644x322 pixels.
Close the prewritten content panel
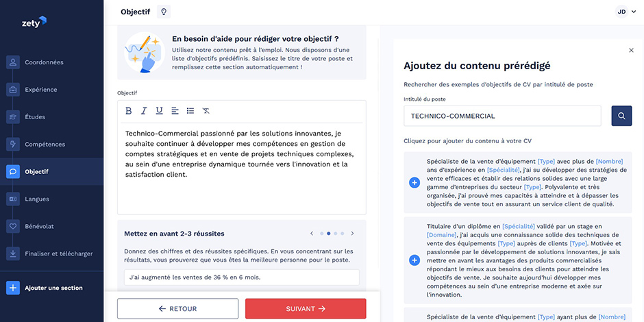(631, 51)
